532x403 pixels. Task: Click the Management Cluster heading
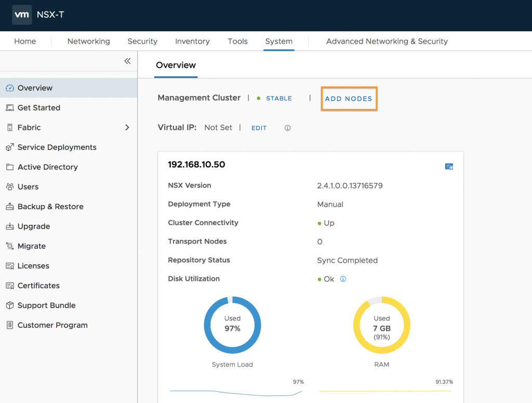199,98
